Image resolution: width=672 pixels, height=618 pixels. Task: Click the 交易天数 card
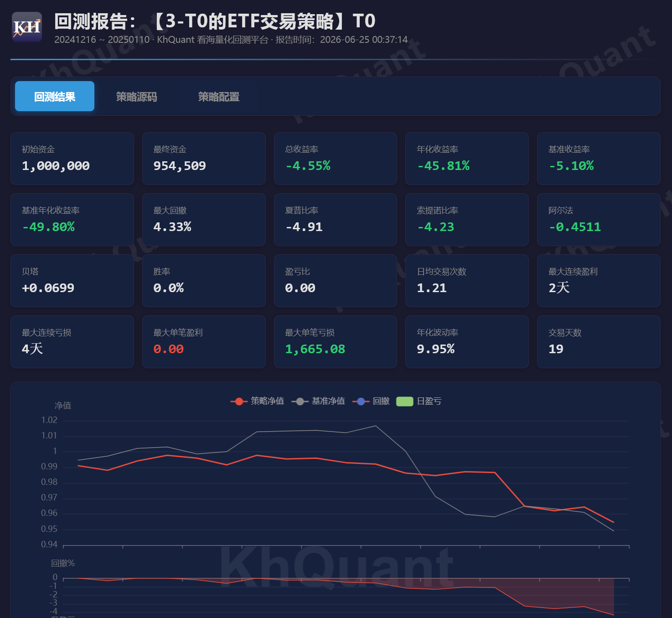click(599, 342)
